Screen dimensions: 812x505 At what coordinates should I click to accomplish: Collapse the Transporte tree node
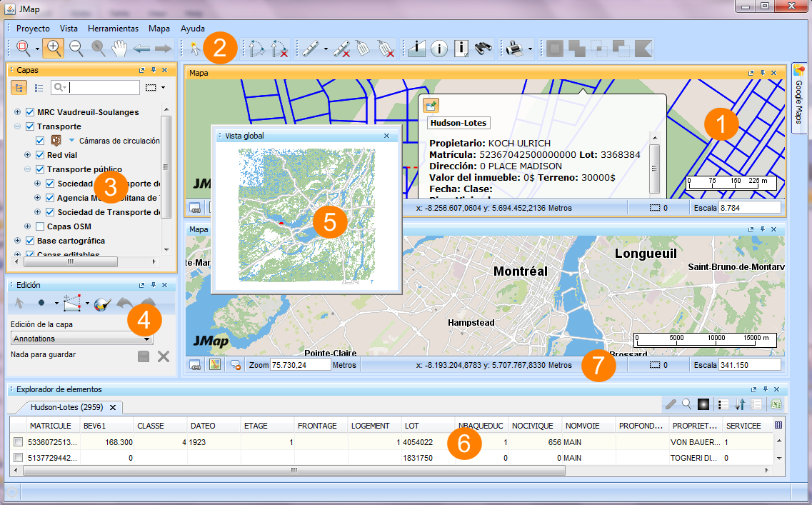point(17,126)
